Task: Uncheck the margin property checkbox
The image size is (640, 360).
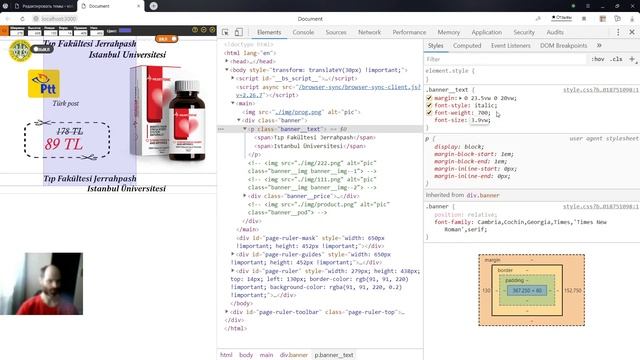Action: tap(429, 98)
